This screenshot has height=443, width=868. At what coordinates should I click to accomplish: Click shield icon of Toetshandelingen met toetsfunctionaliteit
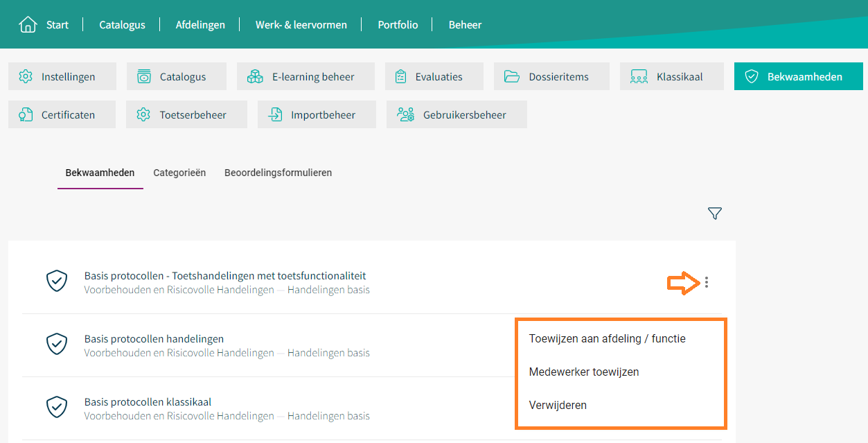tap(56, 281)
